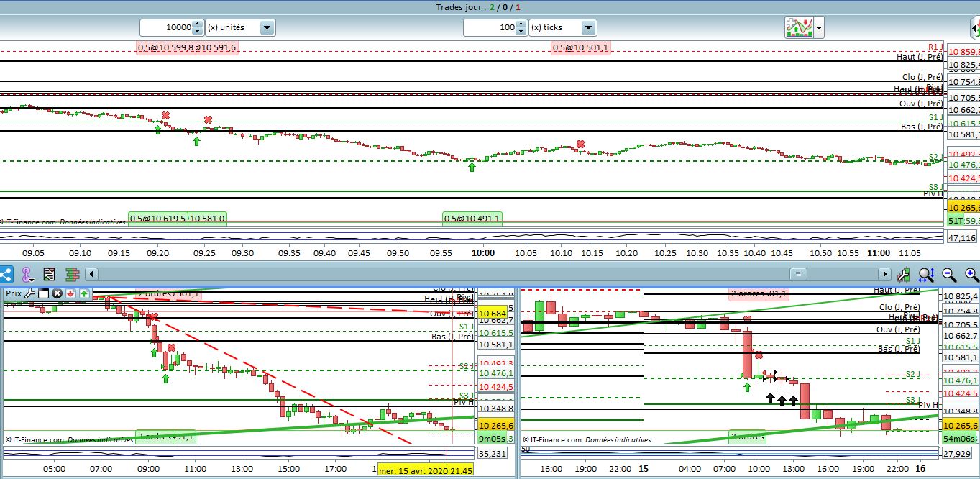980x479 pixels.
Task: Maximize the Prix panel window icon
Action: 43,293
